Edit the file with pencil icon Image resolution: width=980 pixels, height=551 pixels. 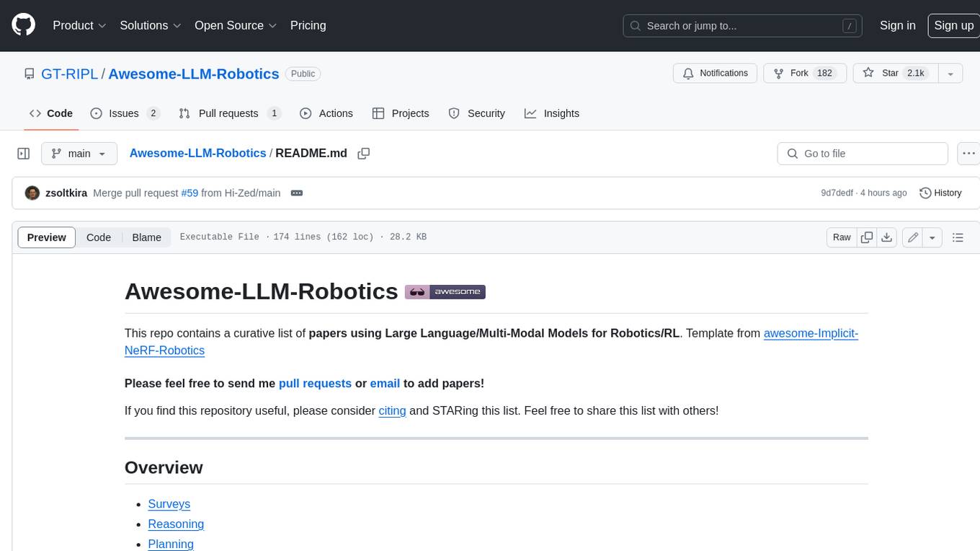[x=913, y=237]
